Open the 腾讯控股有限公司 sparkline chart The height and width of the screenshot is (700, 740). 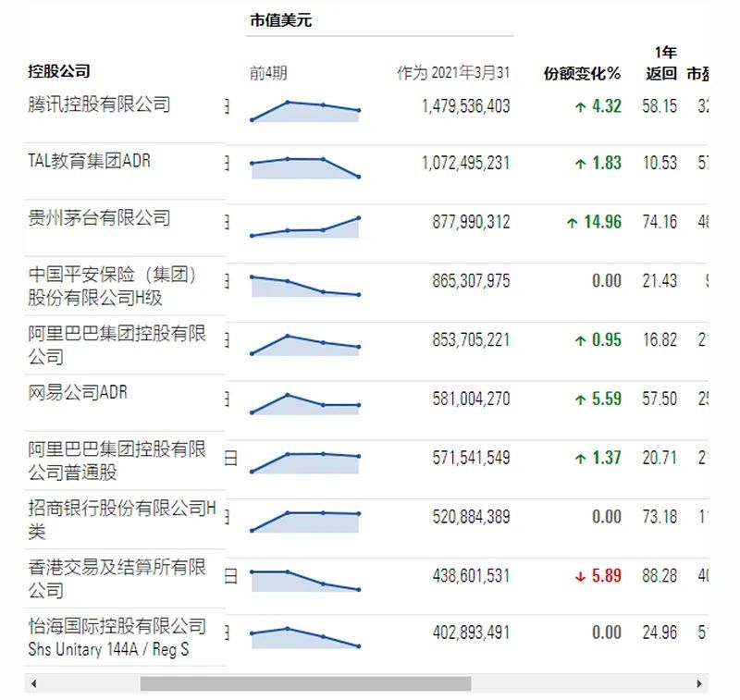[x=305, y=111]
